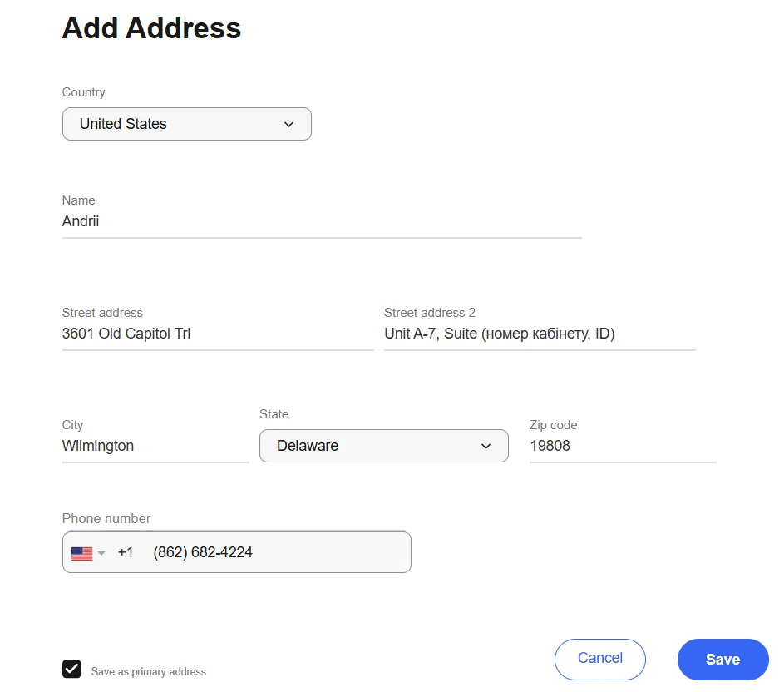Image resolution: width=784 pixels, height=692 pixels.
Task: Click the US flag icon in phone field
Action: 81,553
